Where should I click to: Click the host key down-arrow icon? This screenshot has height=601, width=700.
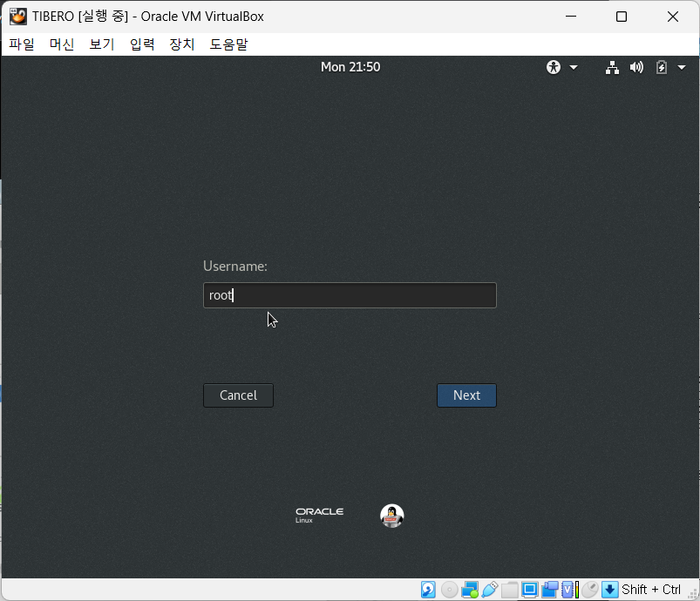tap(609, 590)
